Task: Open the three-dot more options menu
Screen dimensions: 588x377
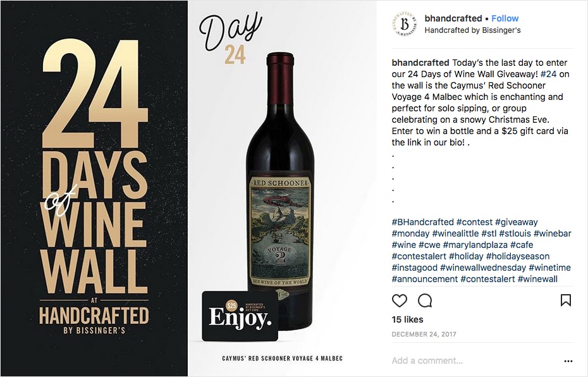Action: point(568,361)
